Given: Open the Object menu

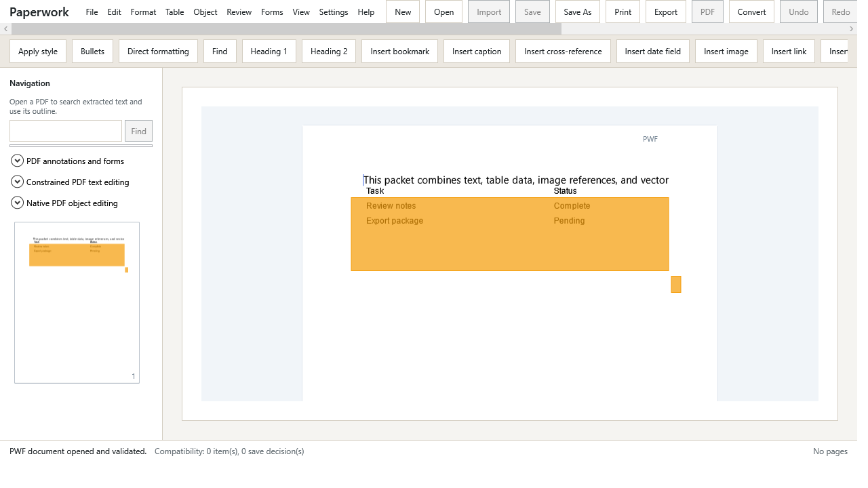Looking at the screenshot, I should point(205,12).
